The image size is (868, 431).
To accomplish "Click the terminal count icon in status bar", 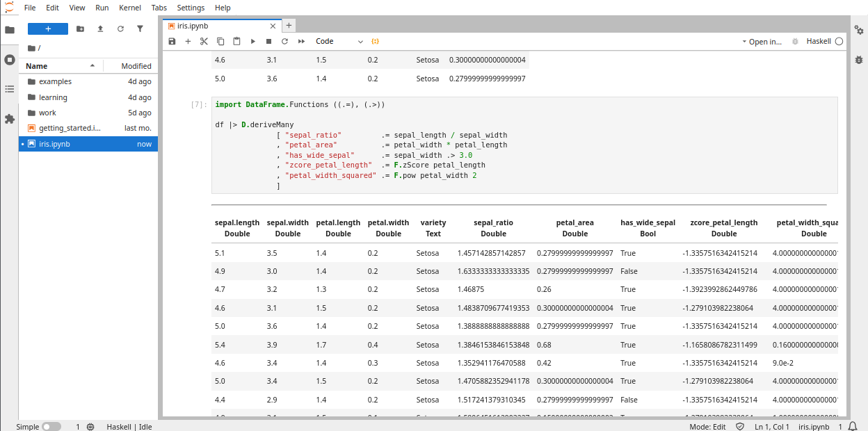I will 90,427.
